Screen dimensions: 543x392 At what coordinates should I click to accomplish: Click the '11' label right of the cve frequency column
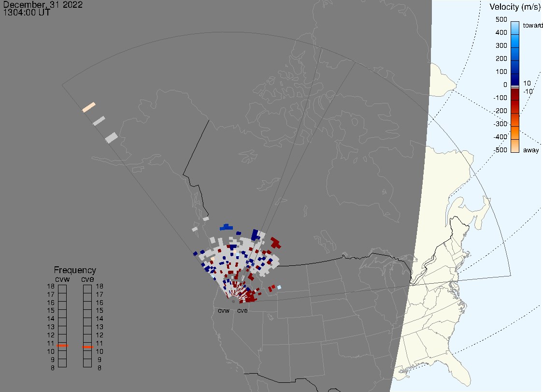coord(100,344)
